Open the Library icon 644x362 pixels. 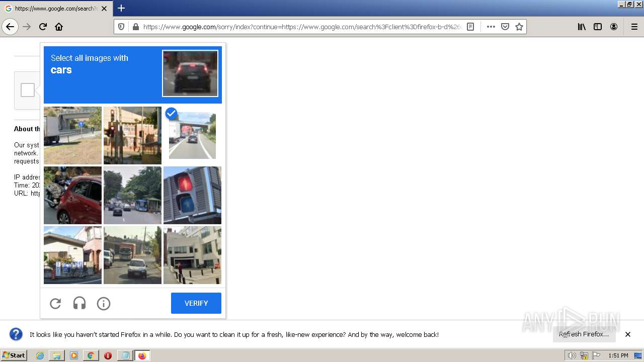point(582,27)
